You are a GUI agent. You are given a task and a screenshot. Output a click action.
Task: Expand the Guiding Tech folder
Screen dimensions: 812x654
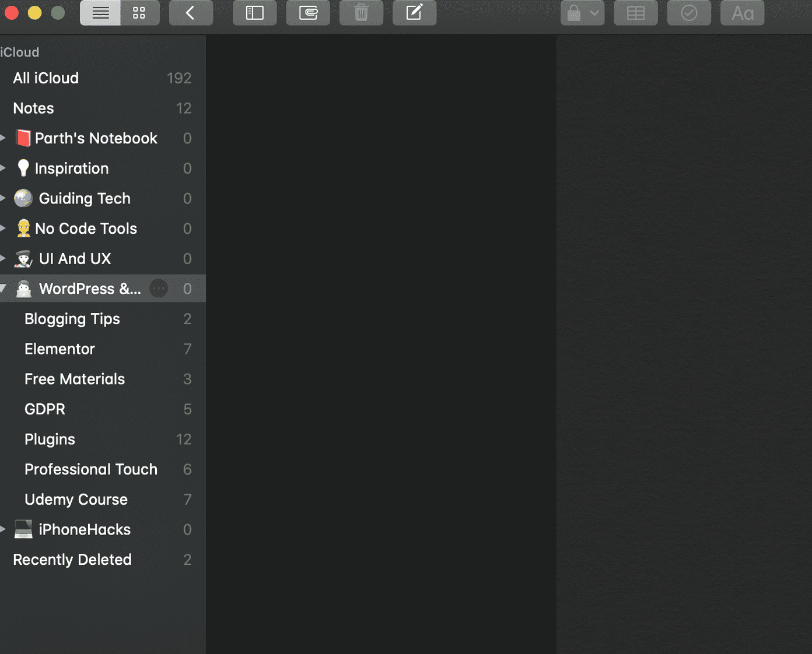tap(3, 198)
